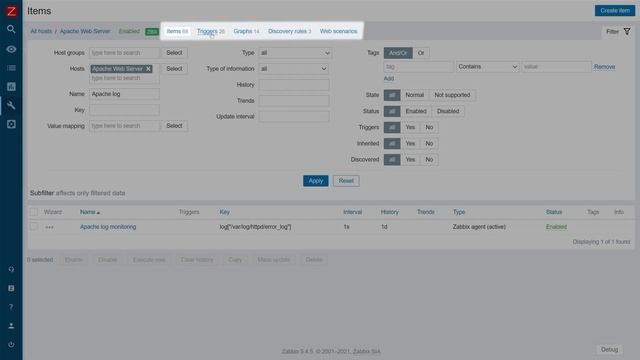Focus the Update interval field
Viewport: 640px width, 360px height.
294,117
